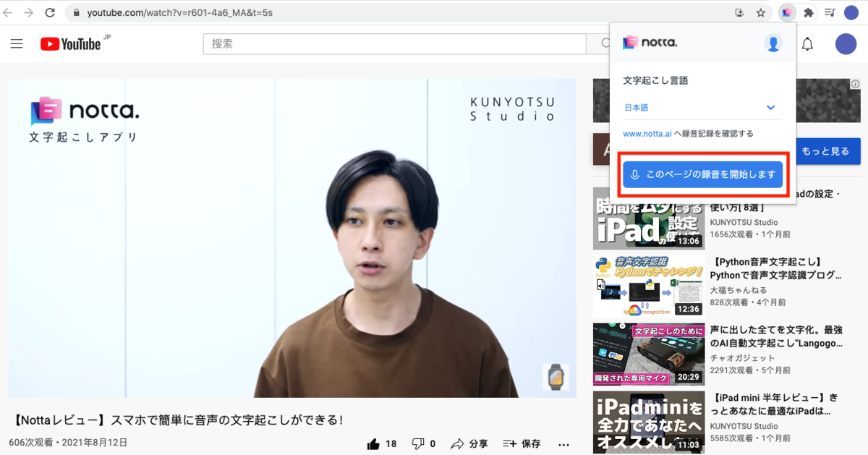Open the Chrome profile avatar
This screenshot has width=868, height=455.
pos(851,12)
